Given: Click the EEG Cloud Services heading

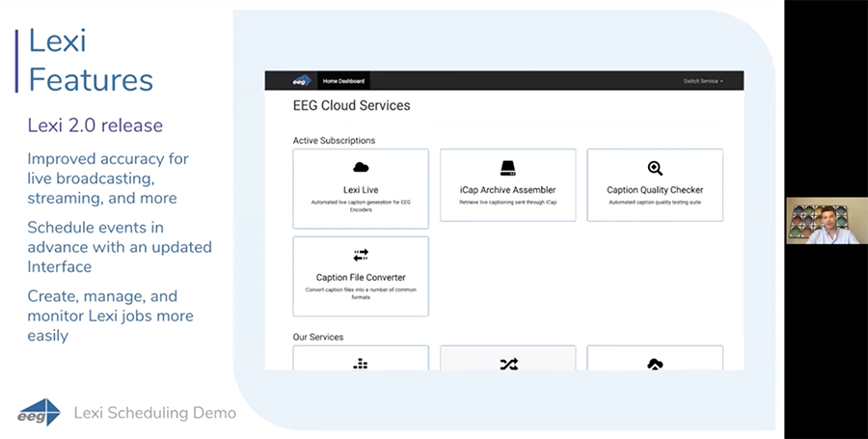Looking at the screenshot, I should pyautogui.click(x=351, y=105).
